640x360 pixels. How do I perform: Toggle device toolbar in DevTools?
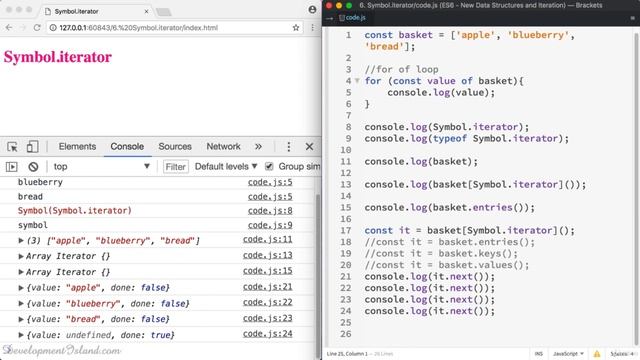(x=32, y=147)
